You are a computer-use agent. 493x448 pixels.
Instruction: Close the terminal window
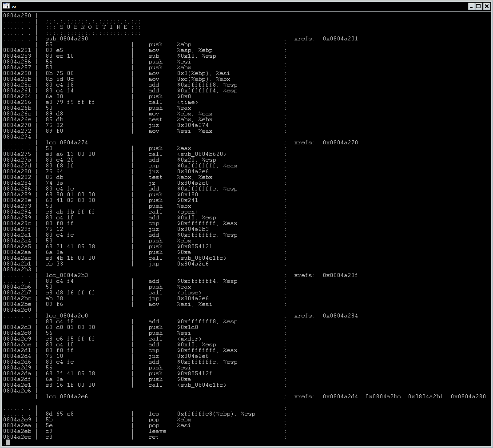point(486,6)
